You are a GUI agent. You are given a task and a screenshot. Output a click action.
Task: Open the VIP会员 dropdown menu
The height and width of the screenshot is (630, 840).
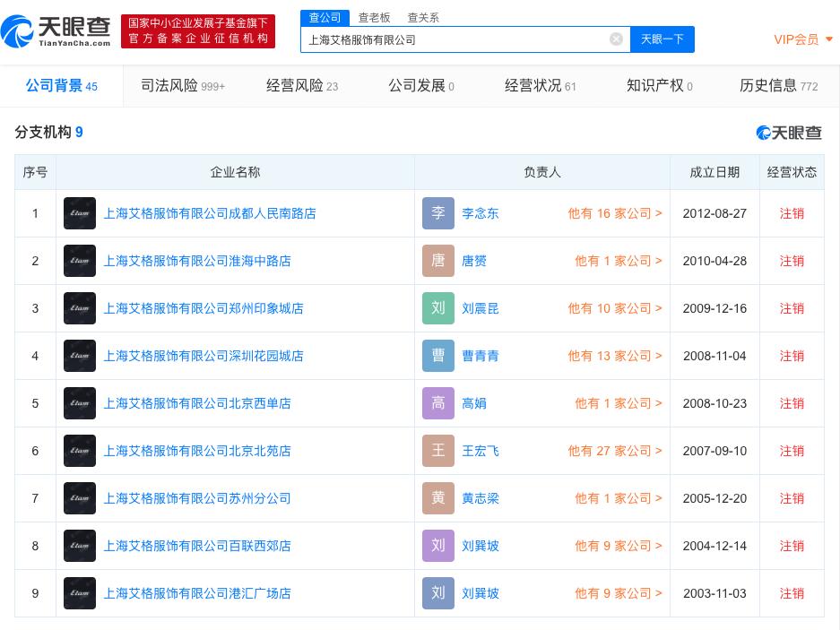[803, 39]
